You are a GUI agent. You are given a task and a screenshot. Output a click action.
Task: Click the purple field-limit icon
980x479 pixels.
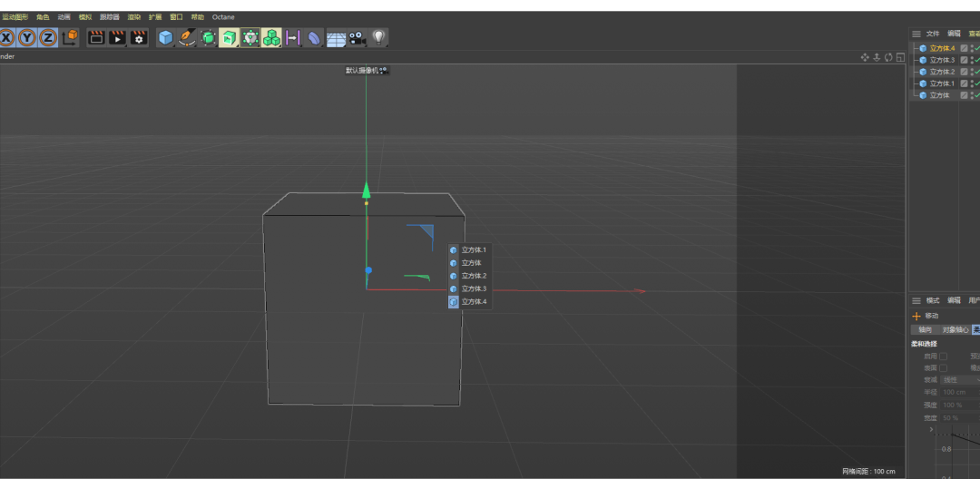tap(292, 38)
